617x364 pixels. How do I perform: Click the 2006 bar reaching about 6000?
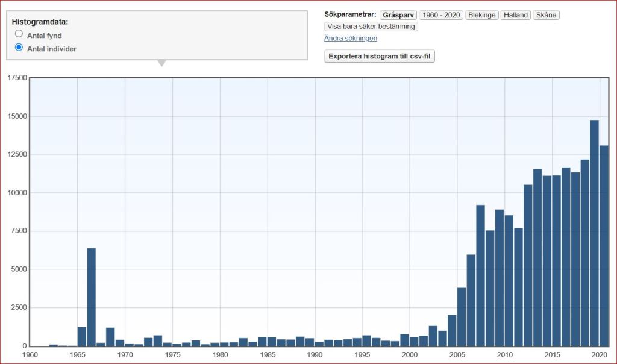(x=471, y=300)
